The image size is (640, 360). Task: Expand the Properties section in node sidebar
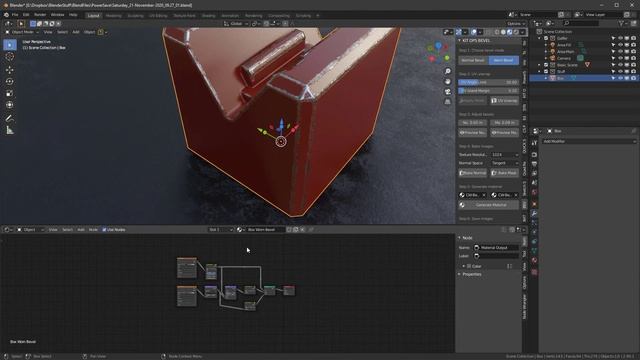(x=460, y=274)
